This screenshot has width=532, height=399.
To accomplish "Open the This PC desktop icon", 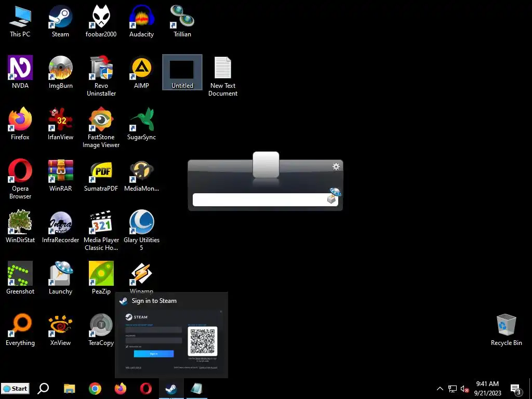I will pos(20,21).
